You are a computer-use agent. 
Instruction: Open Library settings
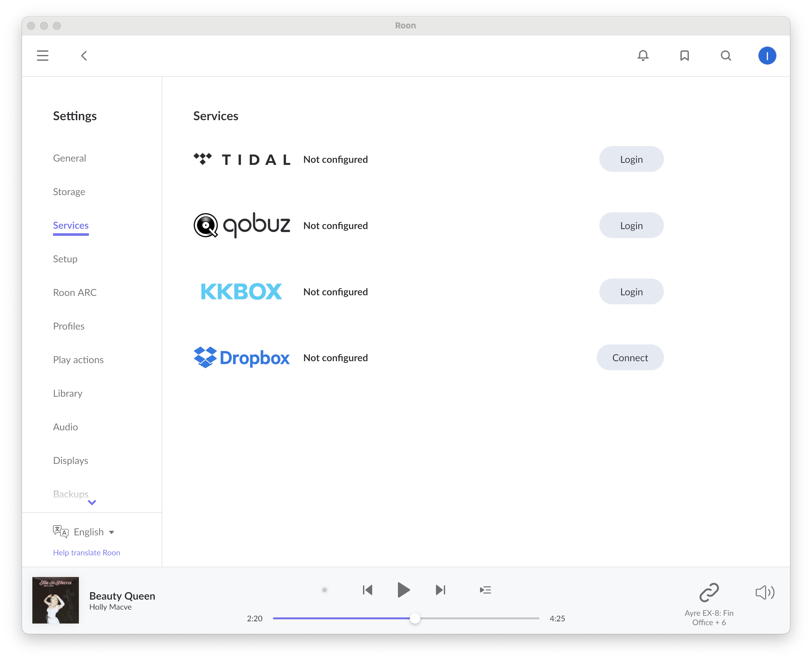tap(68, 393)
